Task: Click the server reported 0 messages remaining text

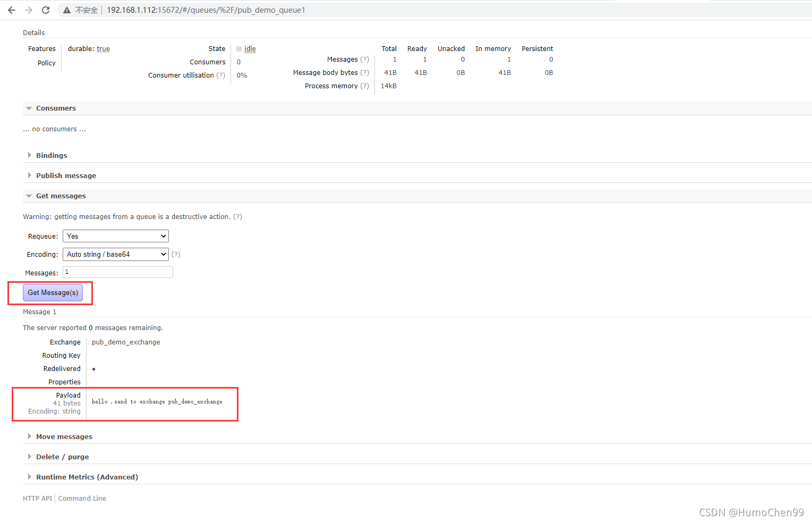Action: pyautogui.click(x=93, y=328)
